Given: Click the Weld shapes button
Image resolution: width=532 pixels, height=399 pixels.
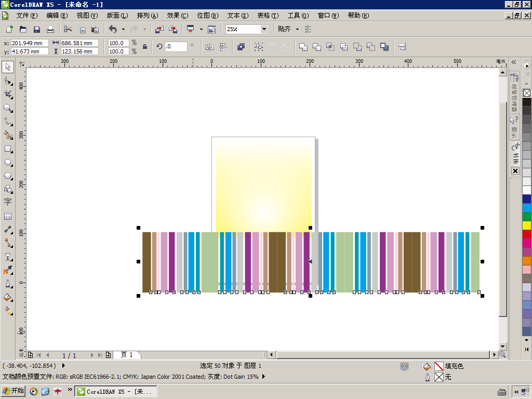Looking at the screenshot, I should [303, 47].
